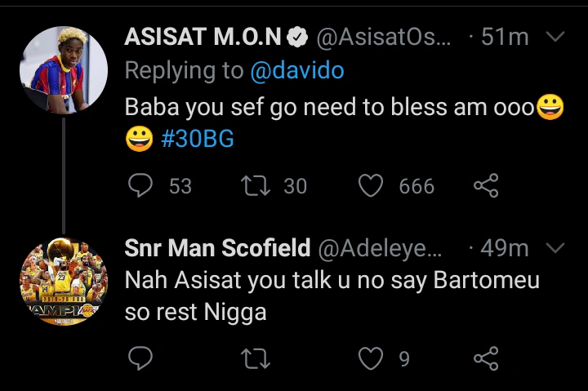Like ASISAT M.O.N's tweet
Image resolution: width=588 pixels, height=391 pixels.
pyautogui.click(x=372, y=186)
